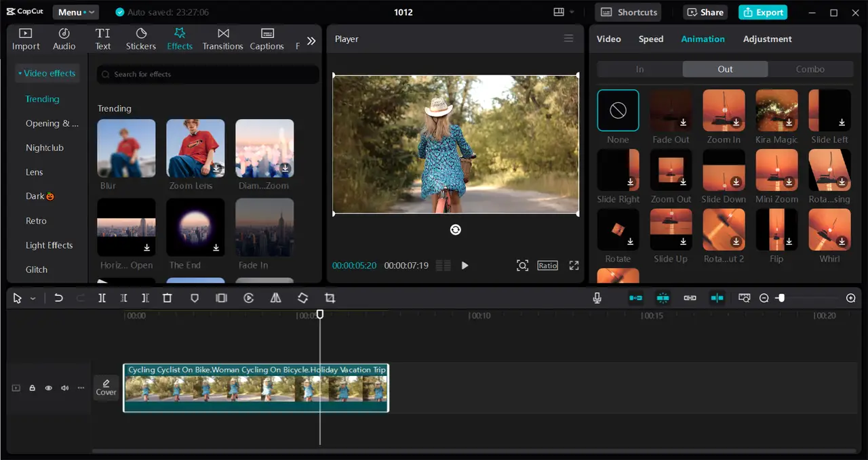868x460 pixels.
Task: Select the Crop tool in timeline toolbar
Action: point(330,298)
